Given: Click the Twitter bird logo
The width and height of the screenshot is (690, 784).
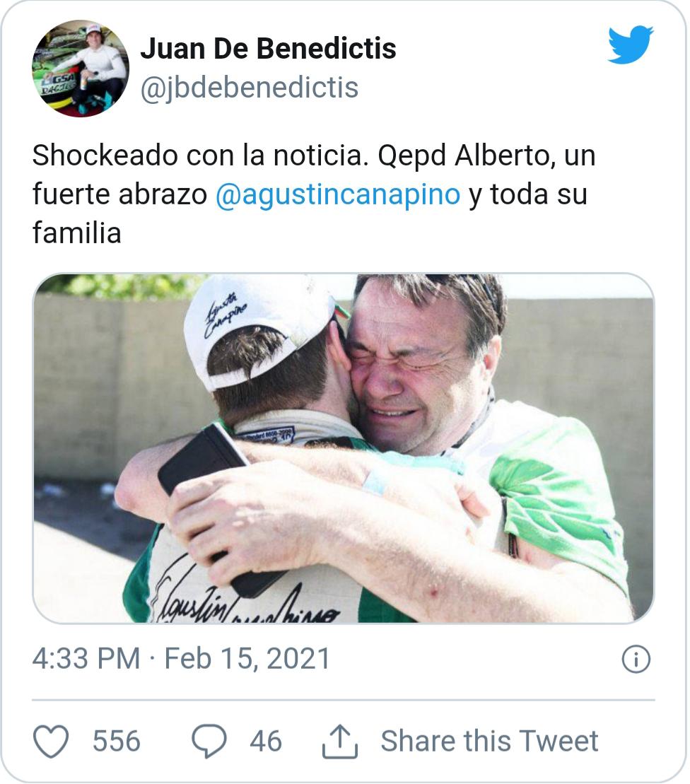Looking at the screenshot, I should (630, 45).
